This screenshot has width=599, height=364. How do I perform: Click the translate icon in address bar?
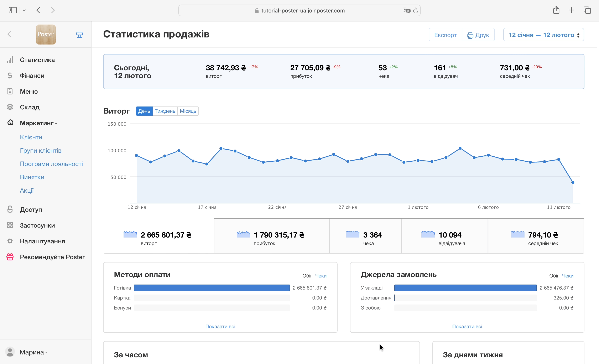click(x=406, y=10)
